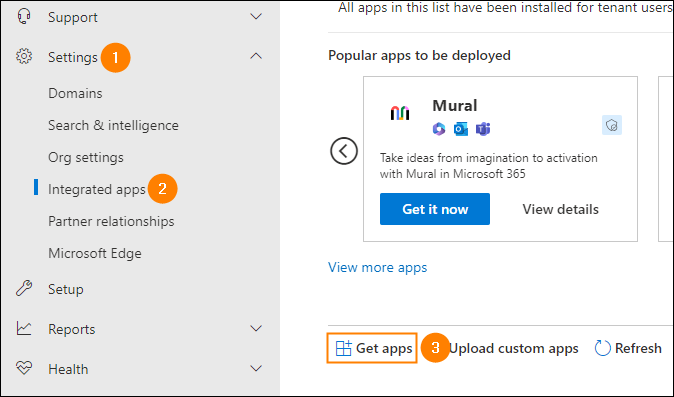Open Search & intelligence settings
This screenshot has height=397, width=674.
(x=113, y=125)
